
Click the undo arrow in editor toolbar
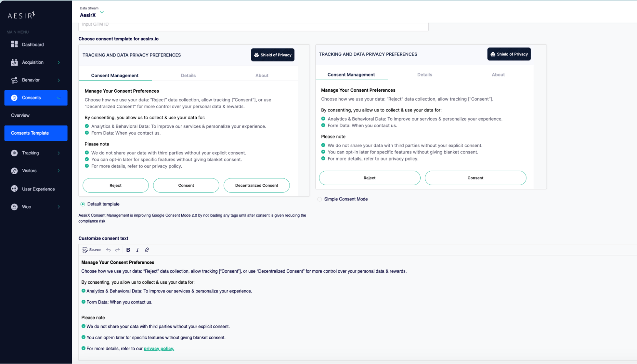[108, 250]
